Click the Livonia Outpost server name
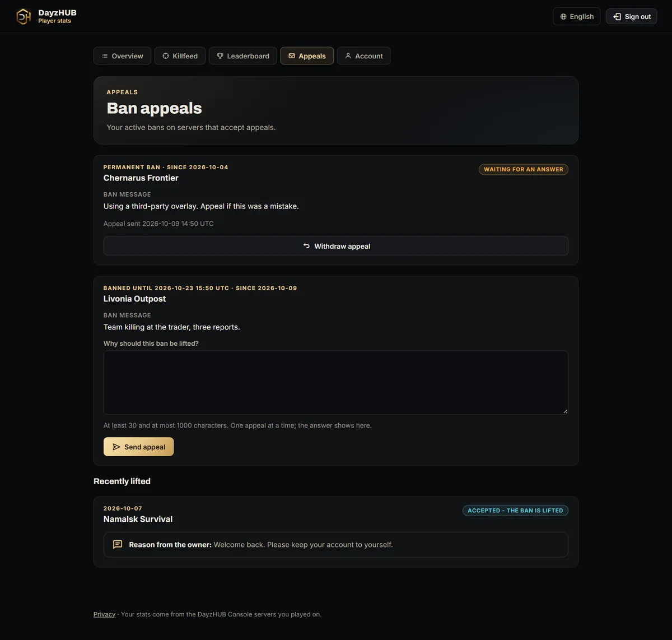672x640 pixels. (134, 299)
